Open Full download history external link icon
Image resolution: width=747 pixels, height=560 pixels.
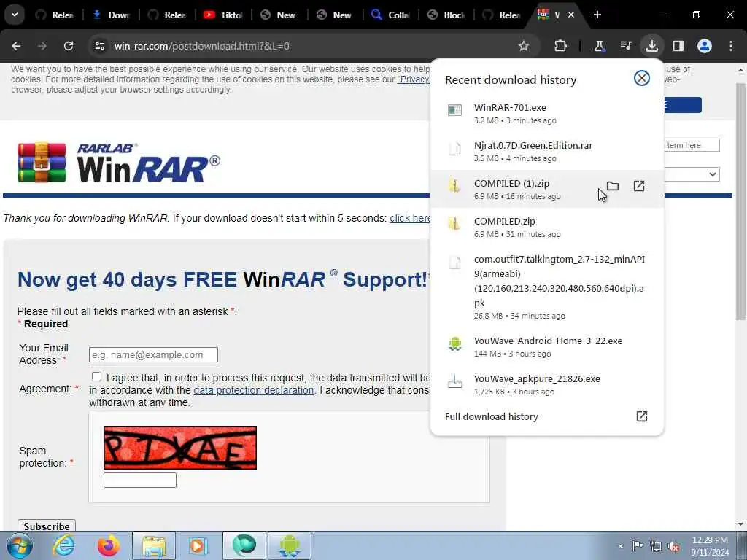642,416
